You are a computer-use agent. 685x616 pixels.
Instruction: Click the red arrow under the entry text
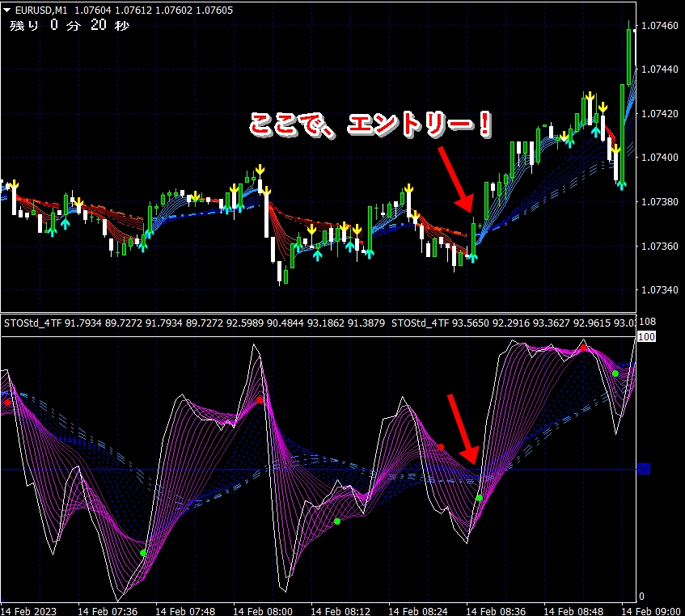[x=456, y=179]
